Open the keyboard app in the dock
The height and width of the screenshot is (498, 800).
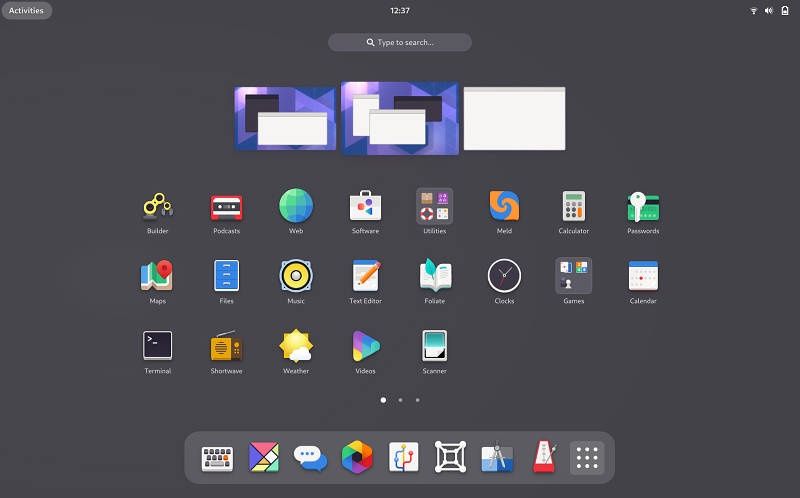pyautogui.click(x=217, y=458)
